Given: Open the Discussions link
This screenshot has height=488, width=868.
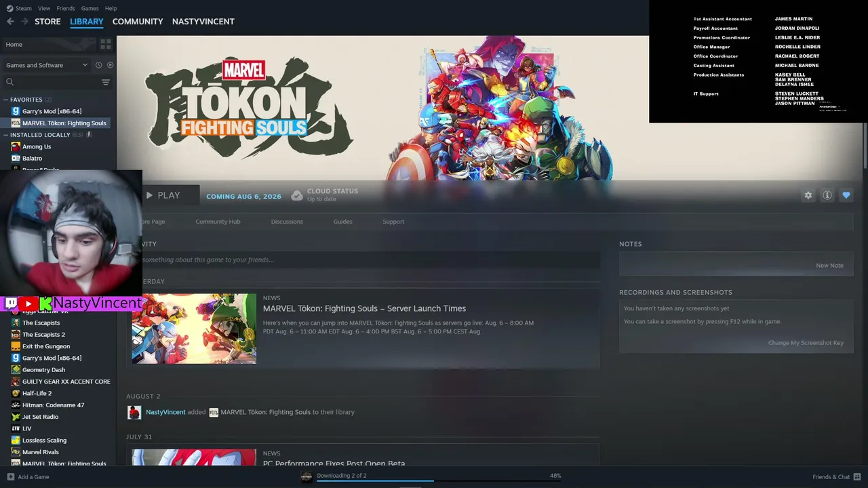Looking at the screenshot, I should point(287,222).
